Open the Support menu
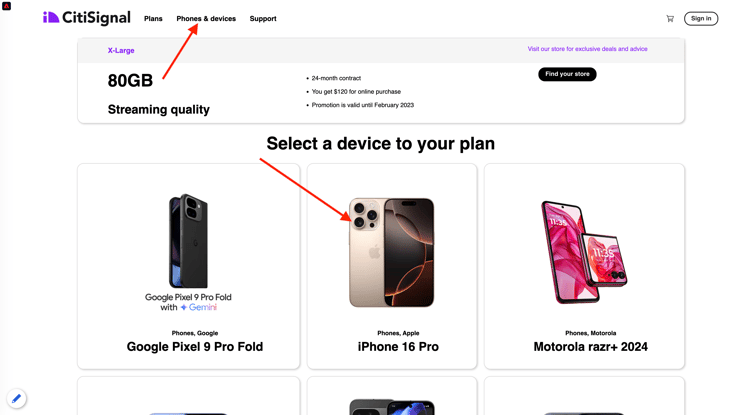Screen dimensions: 750x415 tap(263, 19)
